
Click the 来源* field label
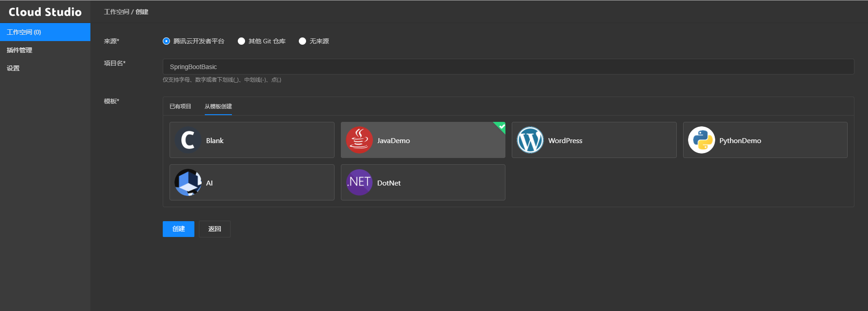112,41
